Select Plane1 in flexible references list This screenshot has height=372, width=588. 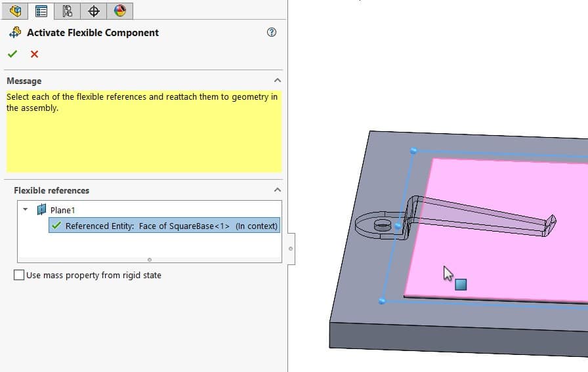tap(62, 210)
